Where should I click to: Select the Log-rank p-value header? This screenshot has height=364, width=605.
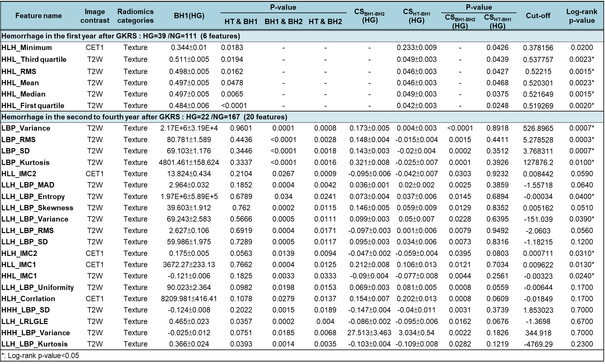point(582,16)
